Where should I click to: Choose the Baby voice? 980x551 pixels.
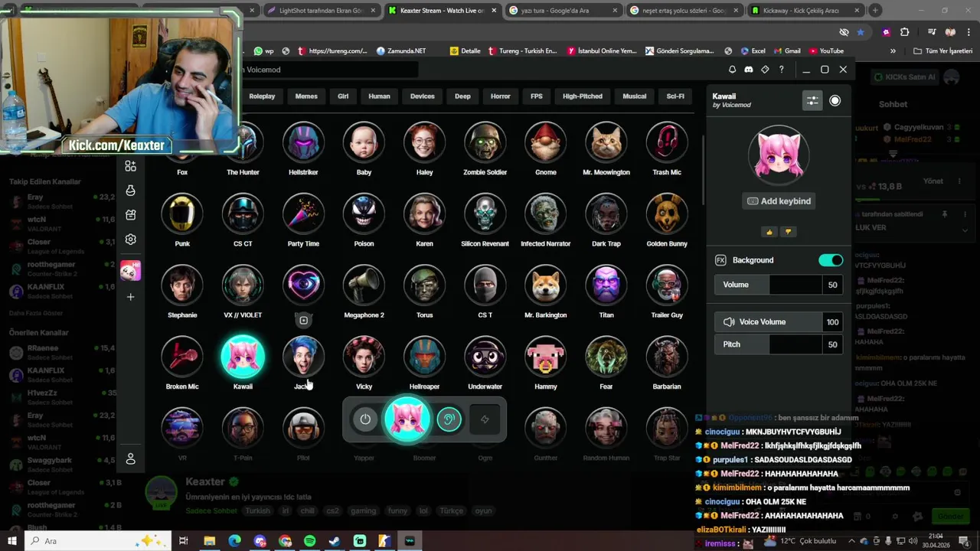[x=364, y=143]
